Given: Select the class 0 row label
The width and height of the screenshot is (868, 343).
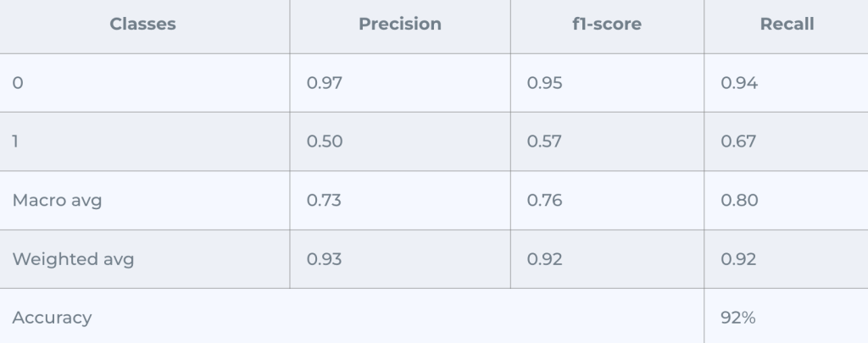Looking at the screenshot, I should click(x=18, y=83).
